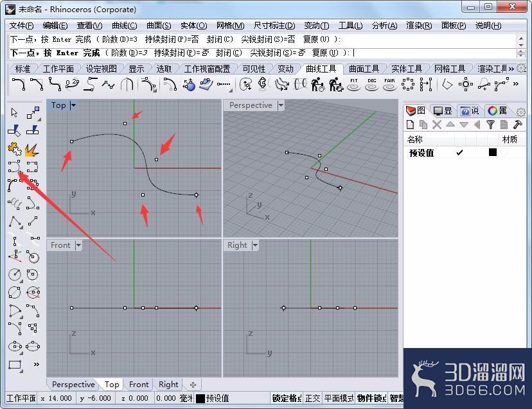Click the DEG change degree icon
This screenshot has width=532, height=409.
tap(372, 85)
